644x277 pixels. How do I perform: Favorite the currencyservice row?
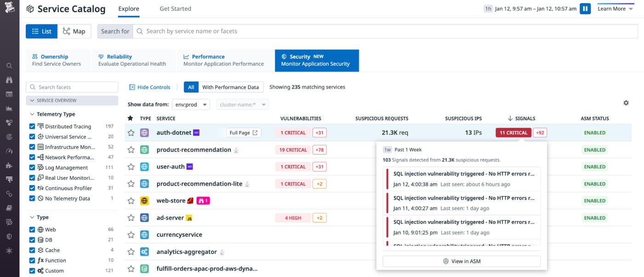pos(131,235)
